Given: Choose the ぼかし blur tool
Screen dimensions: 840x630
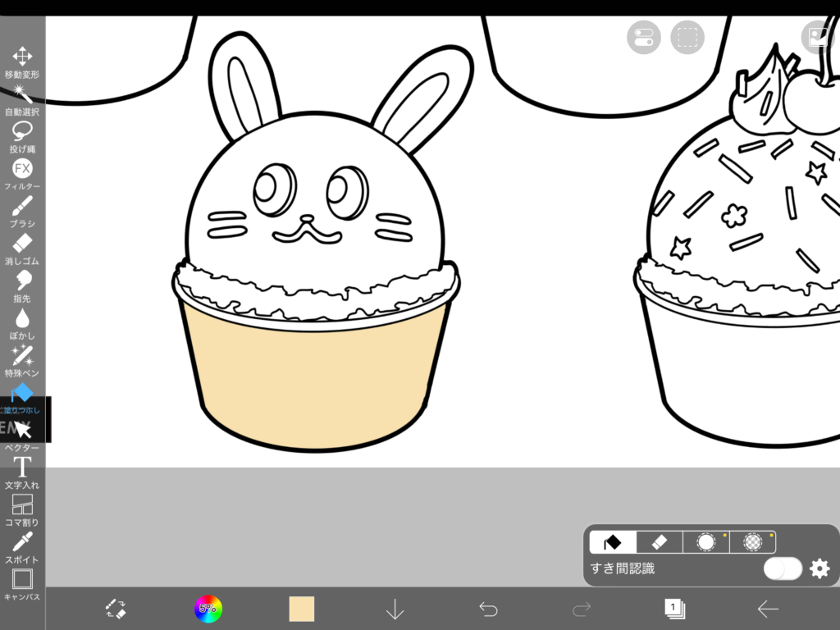Looking at the screenshot, I should [22, 319].
